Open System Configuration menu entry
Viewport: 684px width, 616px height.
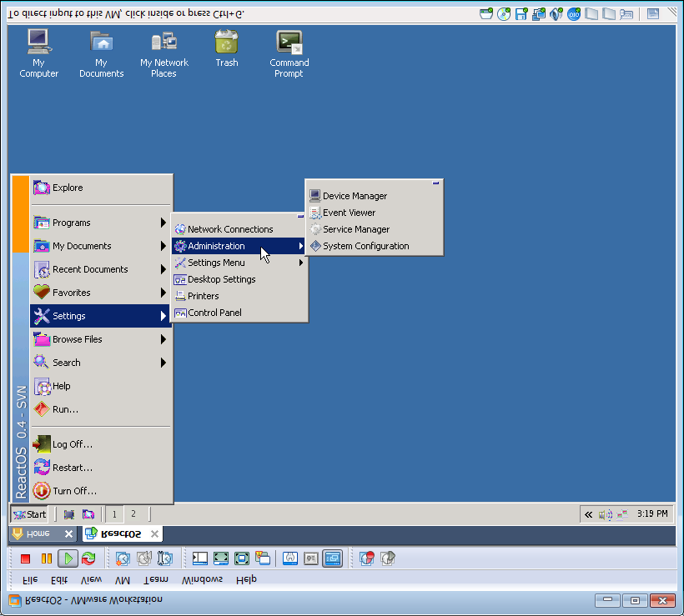[365, 246]
